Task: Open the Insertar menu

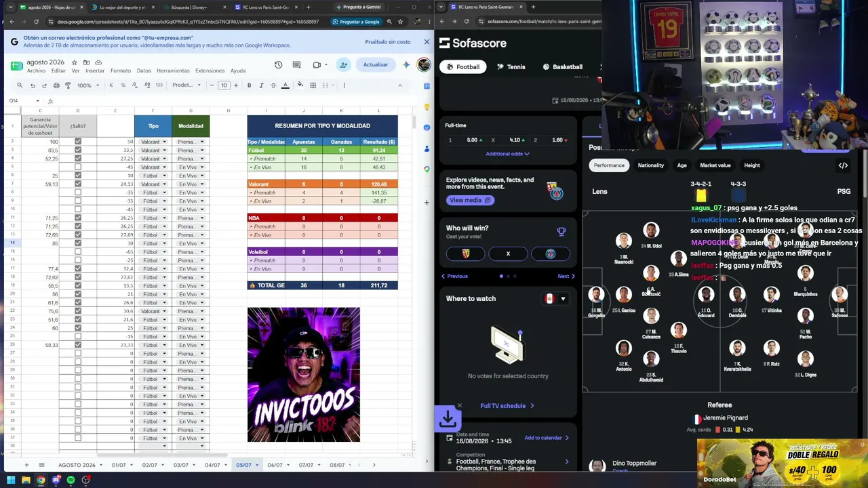Action: tap(95, 70)
